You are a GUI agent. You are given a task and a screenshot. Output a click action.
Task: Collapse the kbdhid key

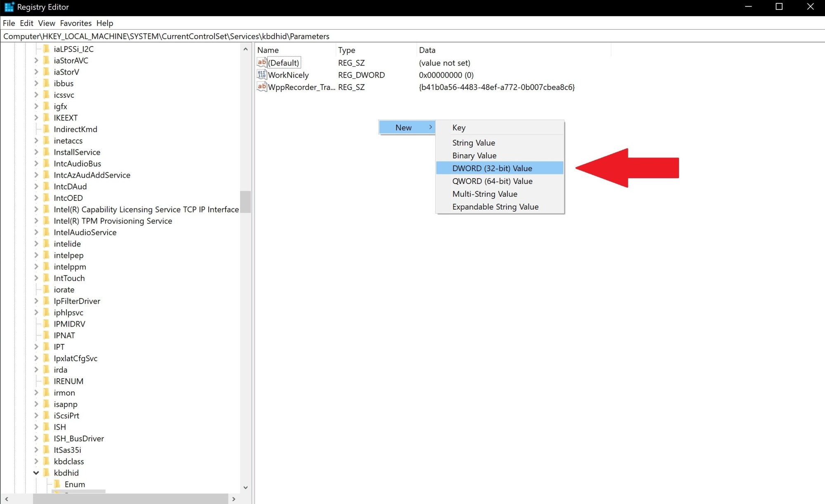coord(36,473)
